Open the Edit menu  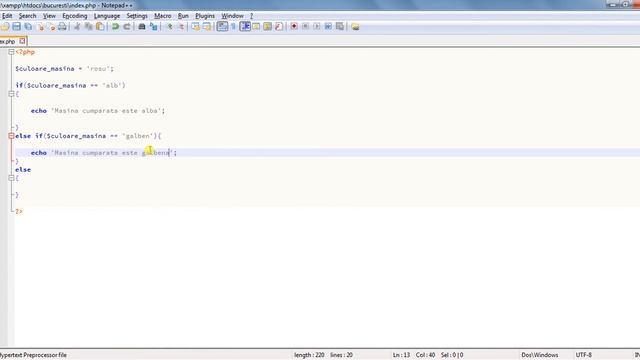(7, 16)
